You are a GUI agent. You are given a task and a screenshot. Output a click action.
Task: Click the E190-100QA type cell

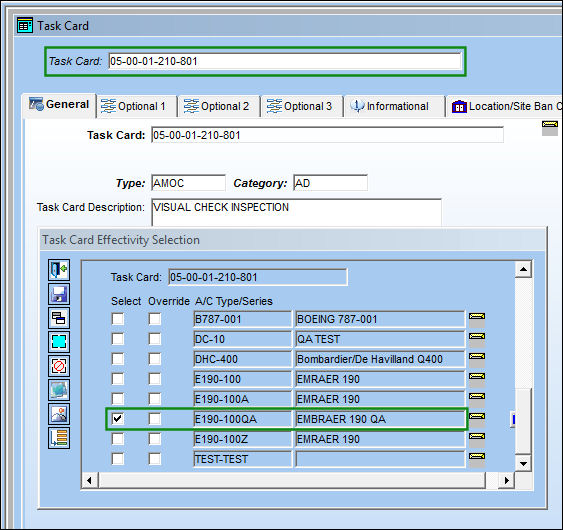point(242,419)
